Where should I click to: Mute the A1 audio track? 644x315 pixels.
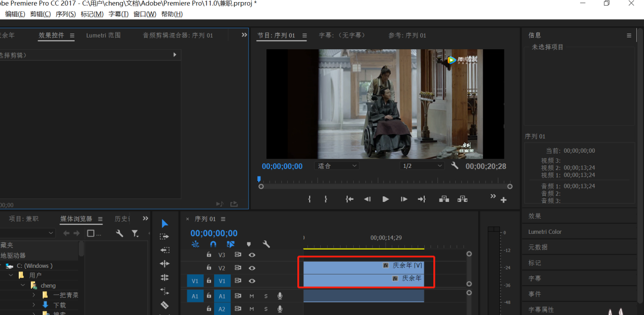252,296
